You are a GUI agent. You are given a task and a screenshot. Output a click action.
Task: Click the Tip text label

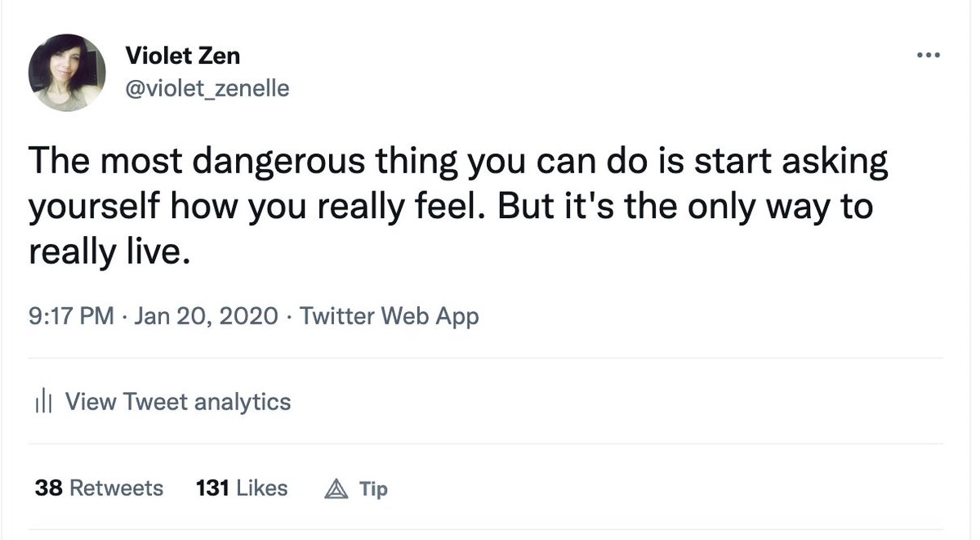click(373, 489)
